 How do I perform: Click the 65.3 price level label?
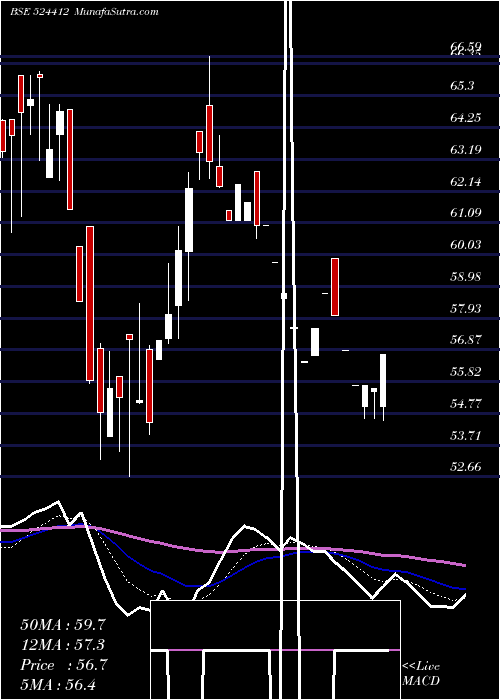point(462,86)
